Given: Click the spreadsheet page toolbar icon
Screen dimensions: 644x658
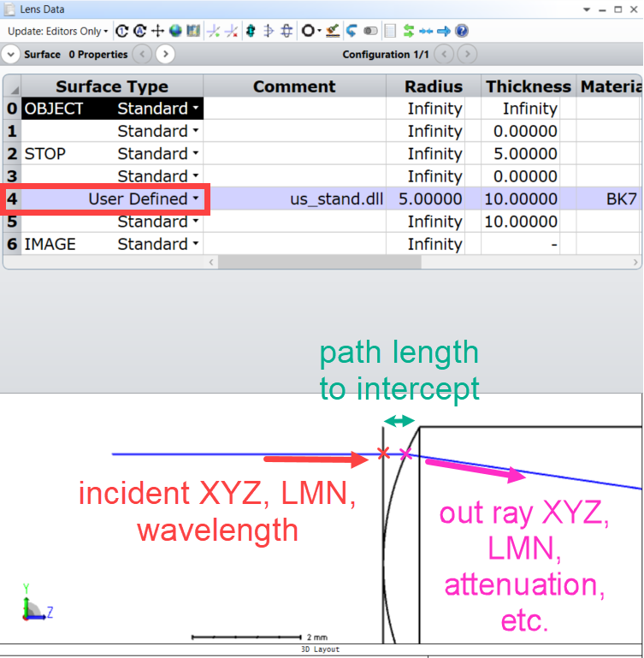Looking at the screenshot, I should coord(390,31).
